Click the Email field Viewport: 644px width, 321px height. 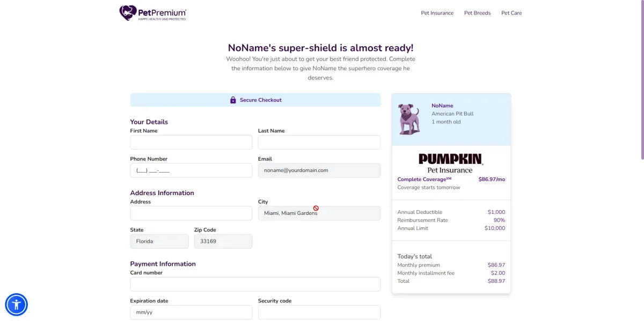[319, 170]
